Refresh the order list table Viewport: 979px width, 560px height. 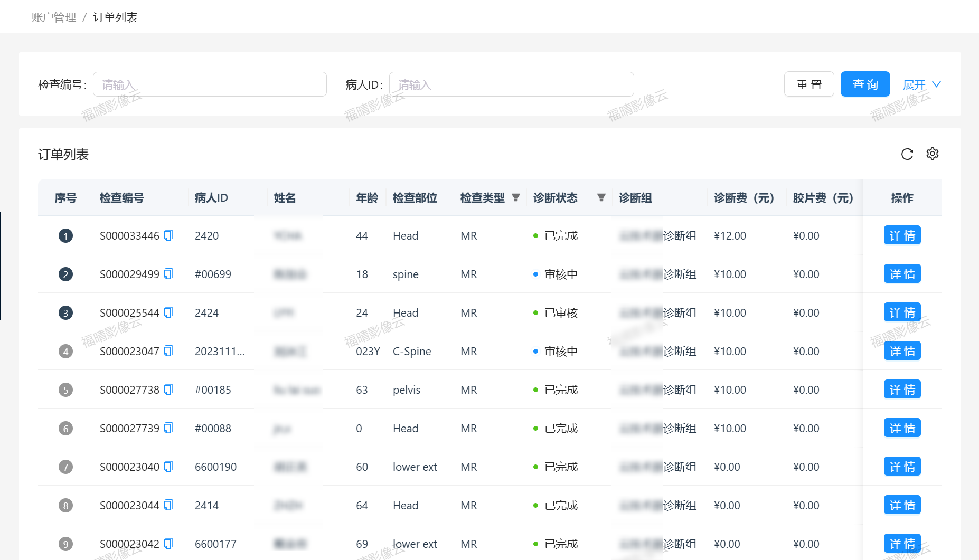pos(907,154)
